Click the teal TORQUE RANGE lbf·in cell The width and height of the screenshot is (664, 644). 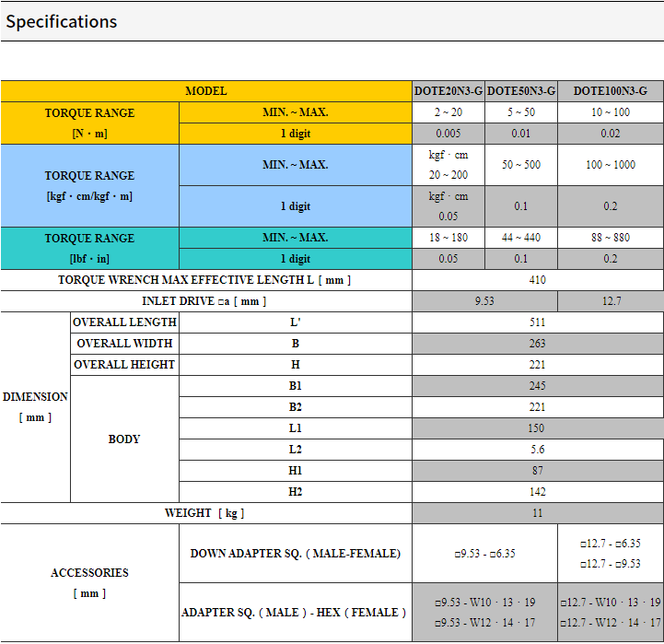[89, 248]
